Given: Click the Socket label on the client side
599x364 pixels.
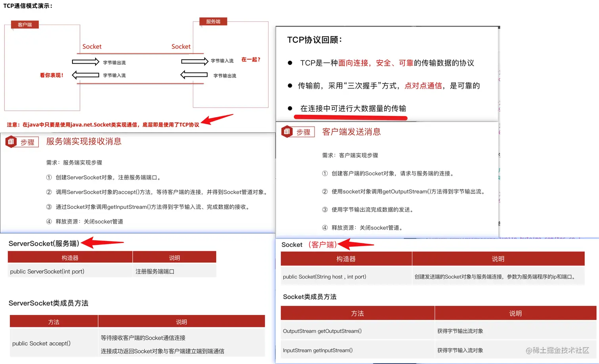Looking at the screenshot, I should pos(92,47).
